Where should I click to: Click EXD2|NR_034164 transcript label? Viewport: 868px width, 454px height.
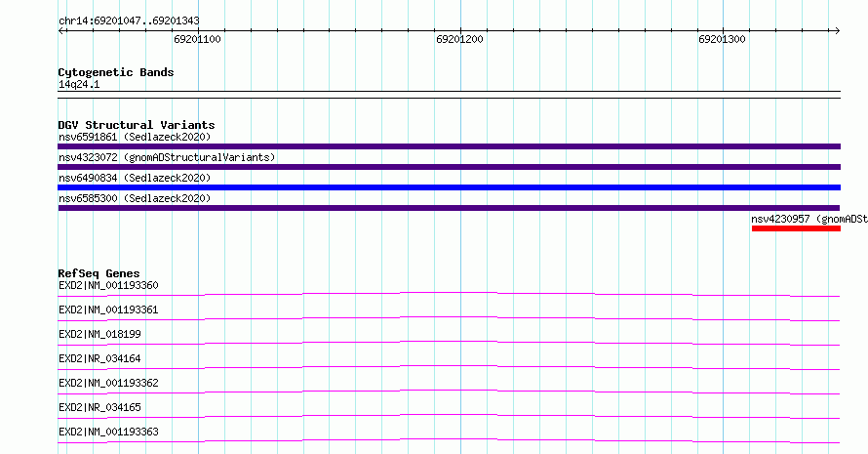click(x=99, y=358)
